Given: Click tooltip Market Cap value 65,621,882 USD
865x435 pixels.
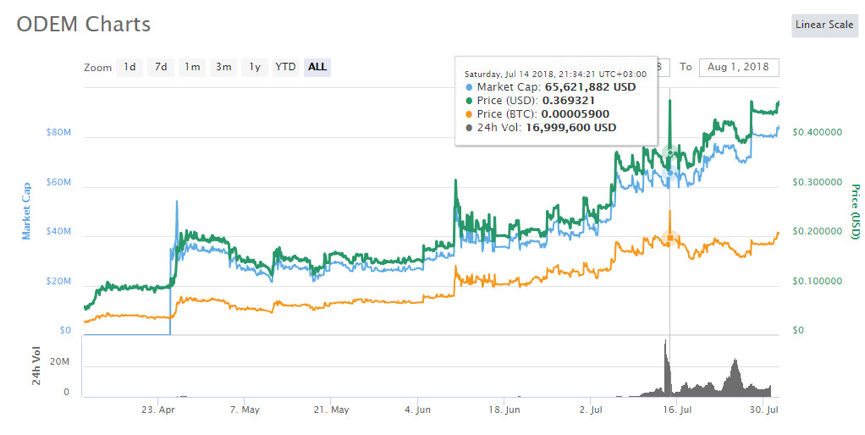Looking at the screenshot, I should 590,87.
